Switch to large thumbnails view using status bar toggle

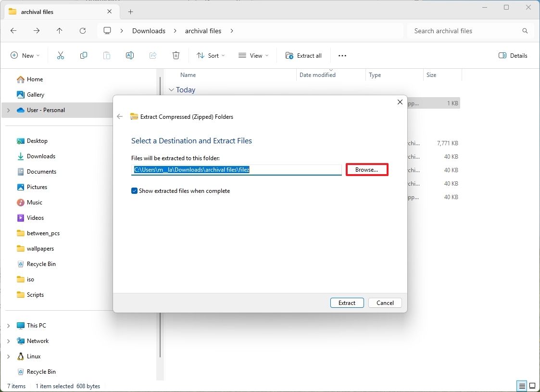[532, 386]
